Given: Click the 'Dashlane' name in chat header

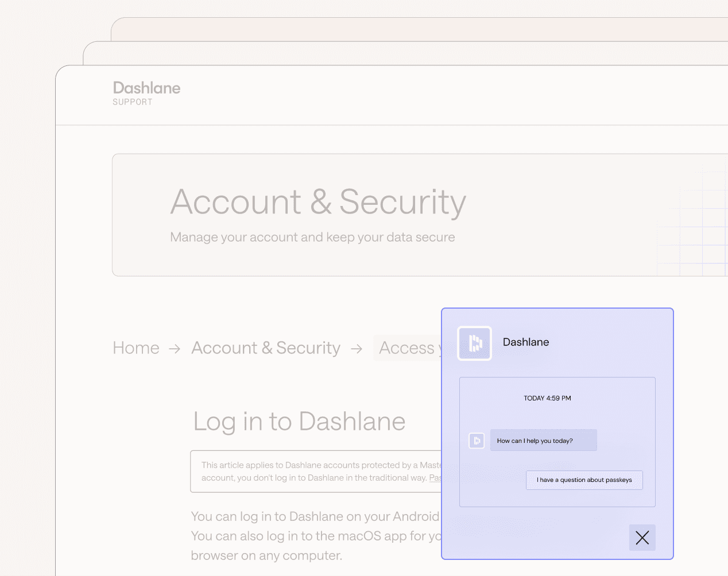Looking at the screenshot, I should point(526,342).
